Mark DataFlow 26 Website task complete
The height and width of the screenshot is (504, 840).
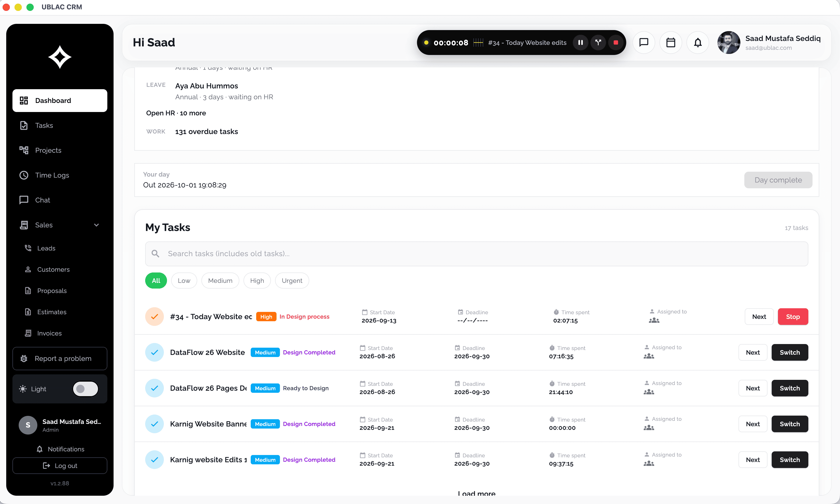(x=155, y=353)
